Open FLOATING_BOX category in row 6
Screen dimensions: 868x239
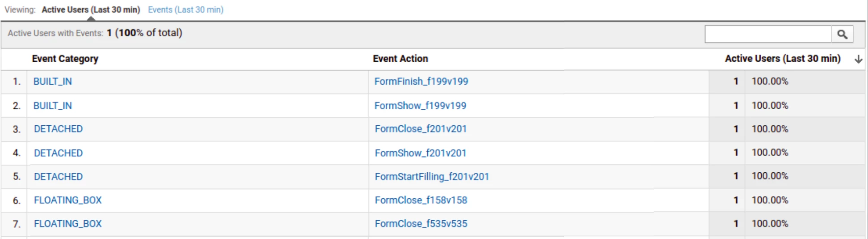67,200
